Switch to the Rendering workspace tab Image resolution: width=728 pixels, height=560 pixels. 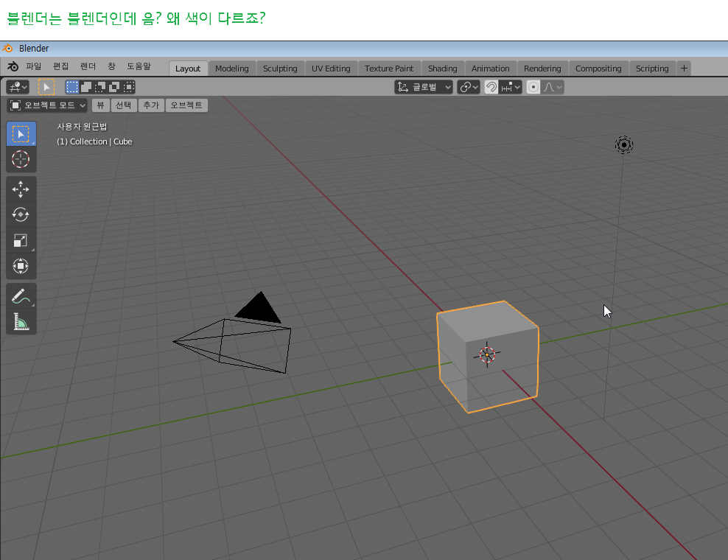pyautogui.click(x=542, y=69)
